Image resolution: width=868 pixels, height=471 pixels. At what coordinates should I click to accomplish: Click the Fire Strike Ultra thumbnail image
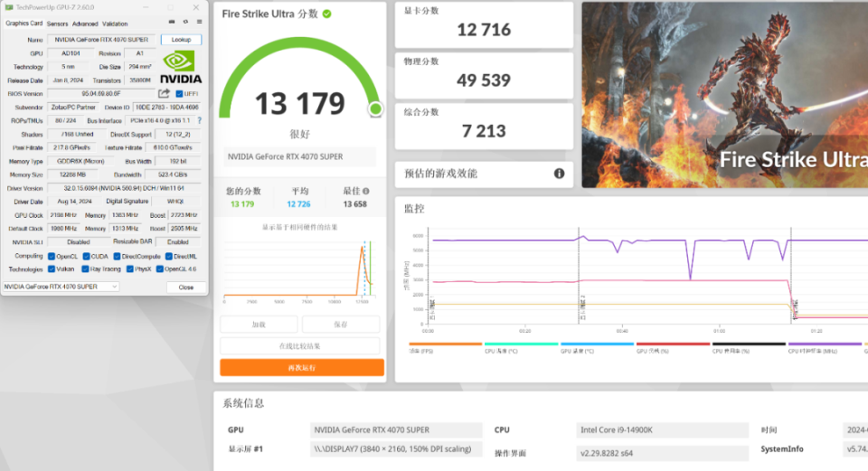tap(724, 95)
